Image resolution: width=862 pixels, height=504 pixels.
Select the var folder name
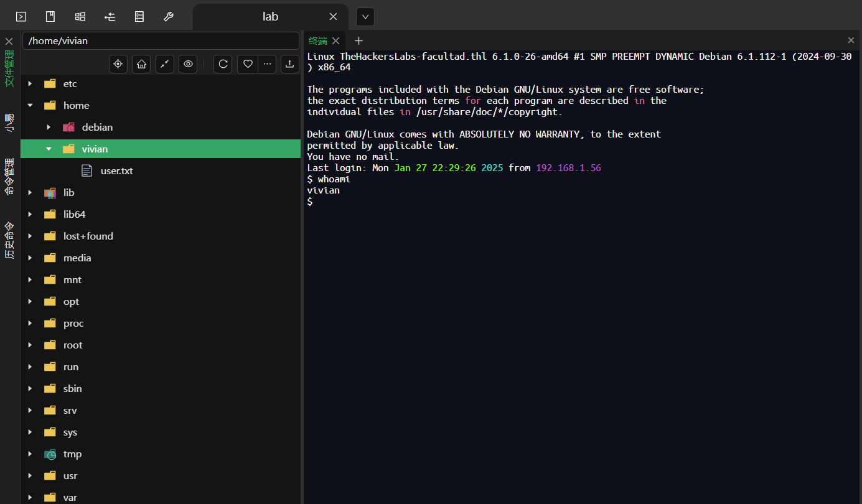click(x=70, y=498)
